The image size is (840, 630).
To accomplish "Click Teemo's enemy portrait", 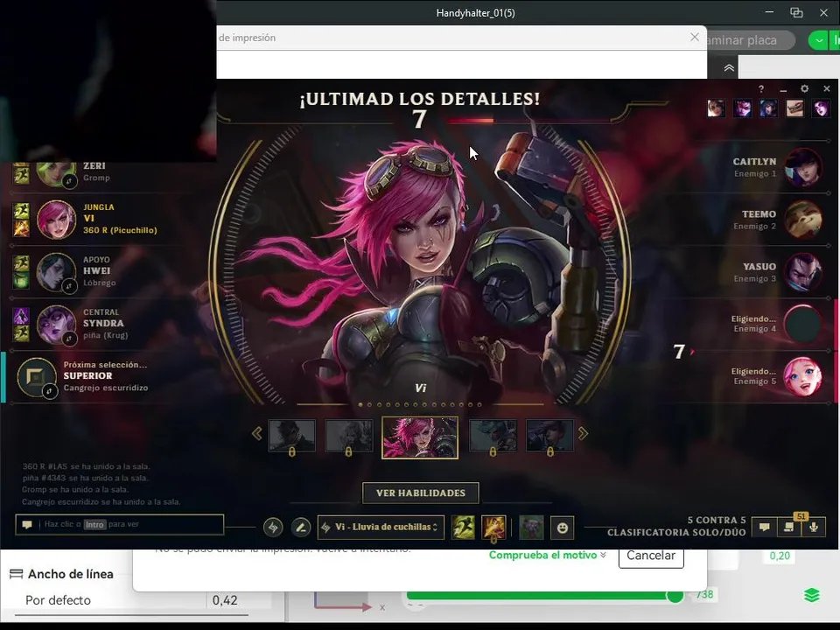I will click(x=803, y=219).
